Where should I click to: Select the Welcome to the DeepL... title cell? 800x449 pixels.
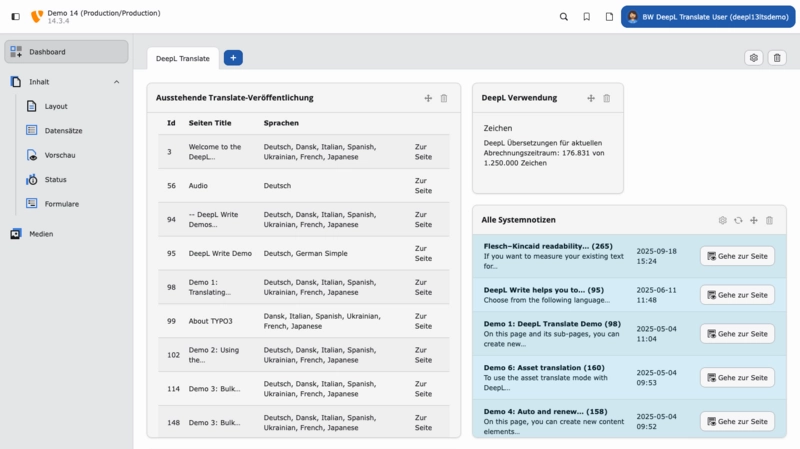[x=215, y=152]
